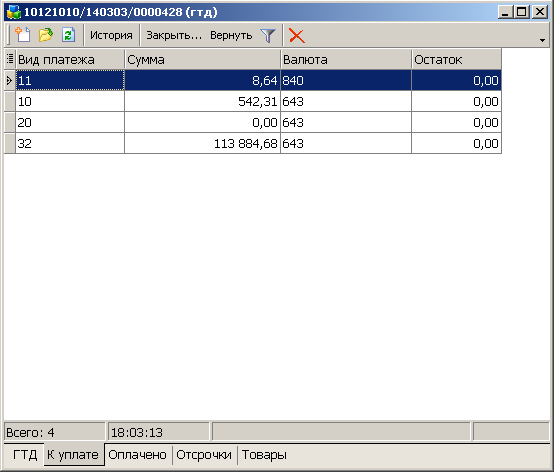Click the sum cell 542,31
Viewport: 554px width, 472px height.
coord(202,101)
